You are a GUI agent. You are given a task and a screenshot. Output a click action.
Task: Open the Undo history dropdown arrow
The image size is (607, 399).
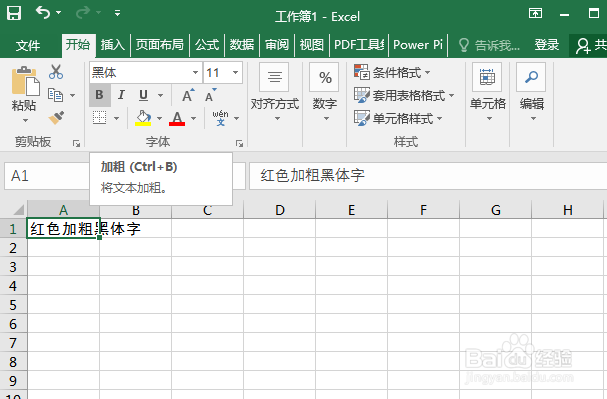tap(58, 13)
